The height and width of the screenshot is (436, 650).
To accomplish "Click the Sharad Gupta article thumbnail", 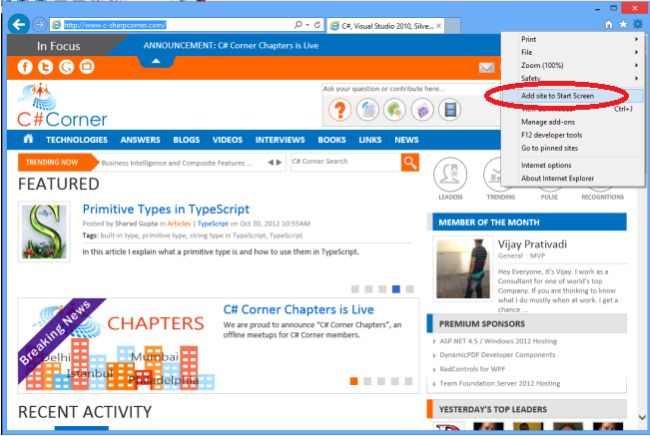I will point(44,232).
